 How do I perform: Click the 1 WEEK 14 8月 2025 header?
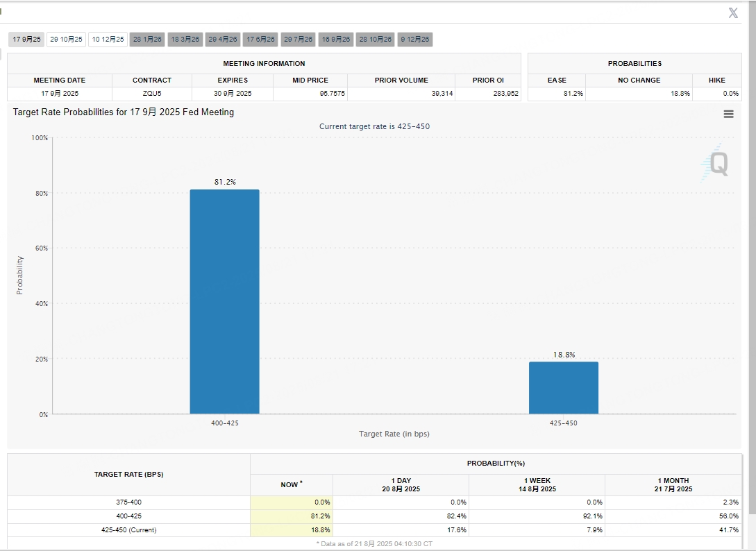pyautogui.click(x=537, y=485)
